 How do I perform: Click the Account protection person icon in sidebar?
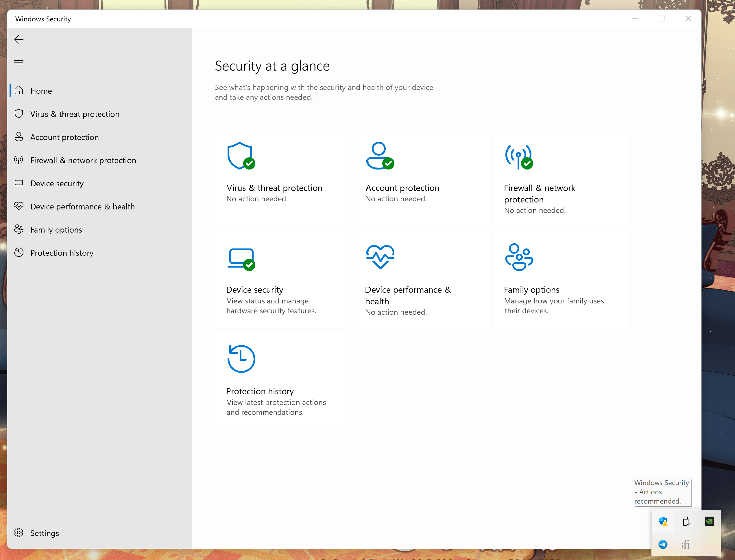pyautogui.click(x=19, y=137)
